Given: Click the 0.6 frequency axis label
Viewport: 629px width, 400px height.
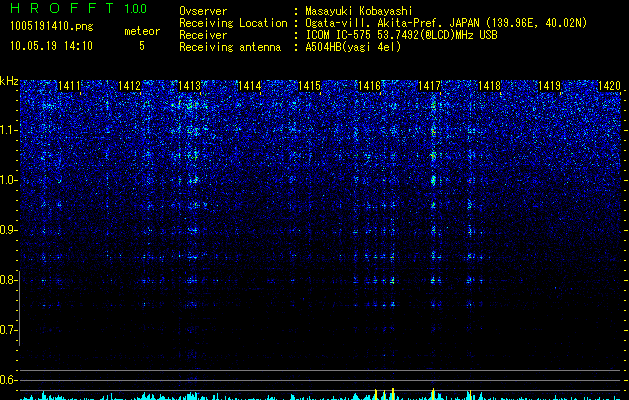Looking at the screenshot, I should (x=8, y=380).
